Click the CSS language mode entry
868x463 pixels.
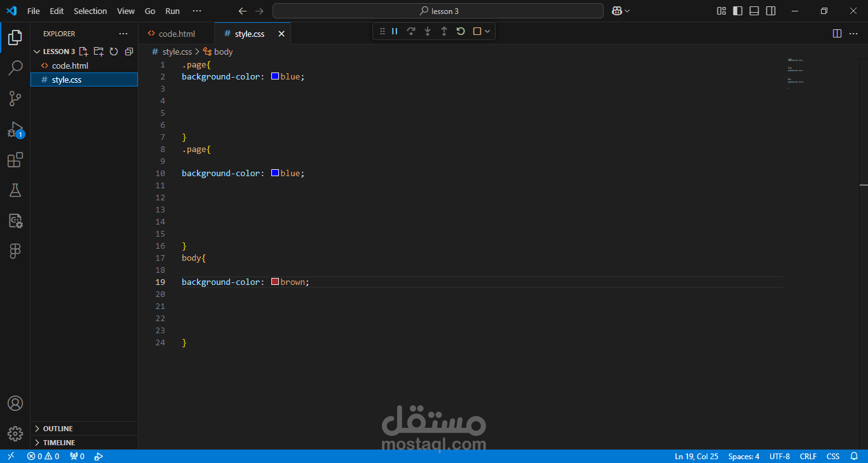833,457
